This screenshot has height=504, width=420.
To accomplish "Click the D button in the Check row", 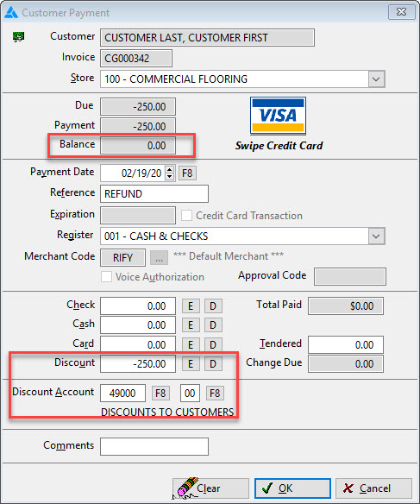I will pyautogui.click(x=213, y=306).
